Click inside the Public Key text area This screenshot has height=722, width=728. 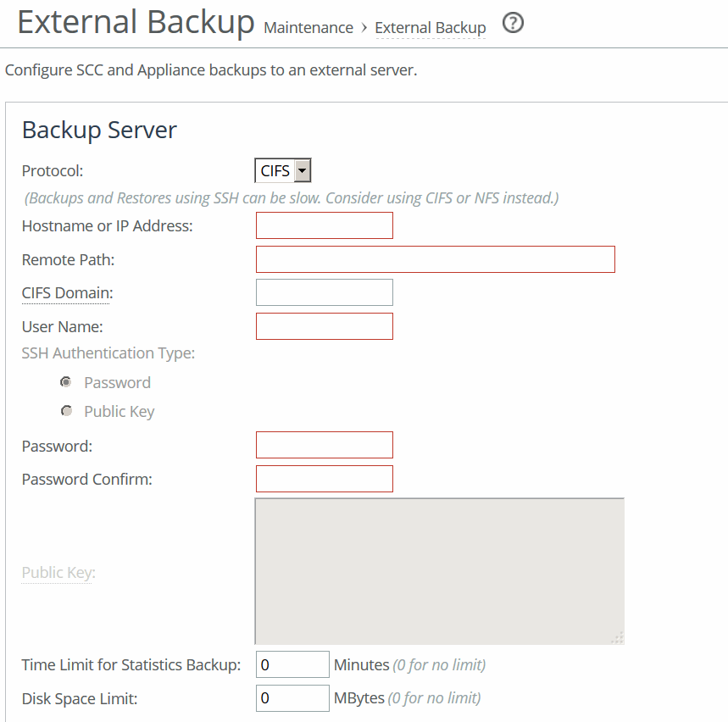coord(439,571)
